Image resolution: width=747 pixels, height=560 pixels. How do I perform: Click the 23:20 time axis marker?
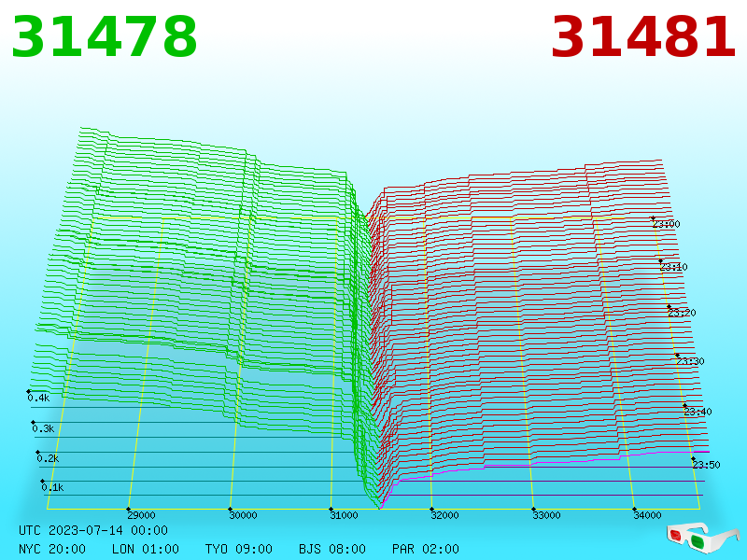(682, 313)
